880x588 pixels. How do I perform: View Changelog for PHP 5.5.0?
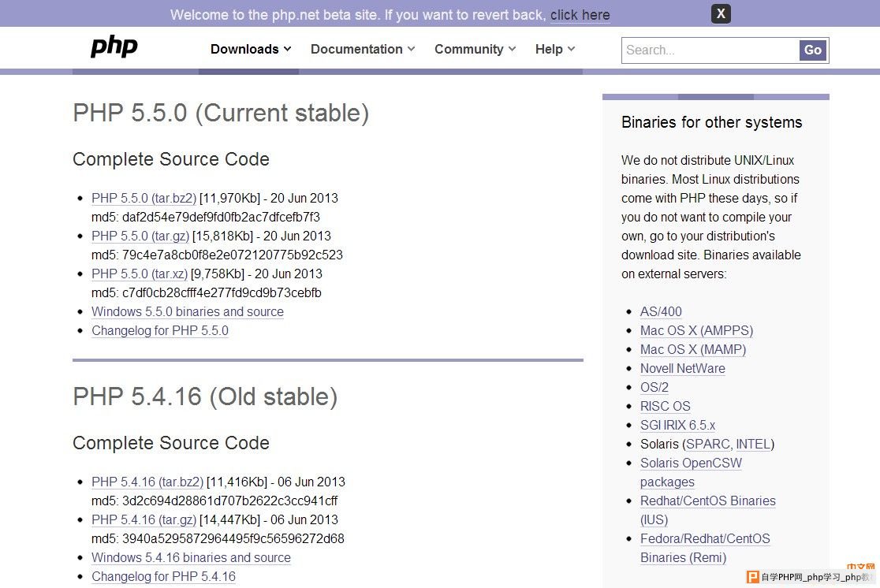(160, 331)
